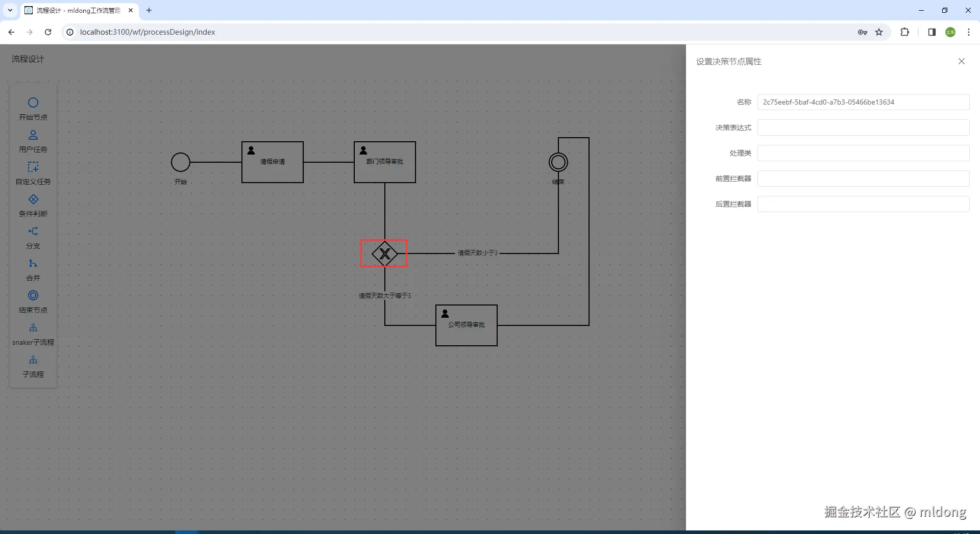Toggle the browser side panel
Viewport: 980px width, 534px height.
coord(932,32)
